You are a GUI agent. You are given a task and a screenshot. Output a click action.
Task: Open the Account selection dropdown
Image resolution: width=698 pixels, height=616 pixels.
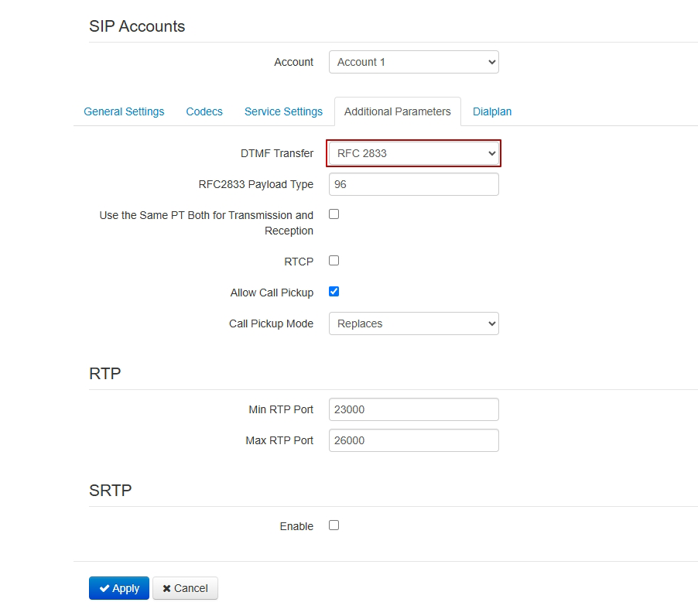click(x=413, y=62)
